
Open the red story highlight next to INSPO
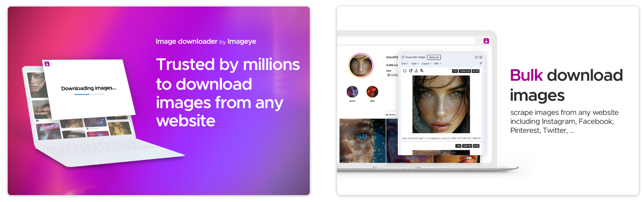pos(372,92)
